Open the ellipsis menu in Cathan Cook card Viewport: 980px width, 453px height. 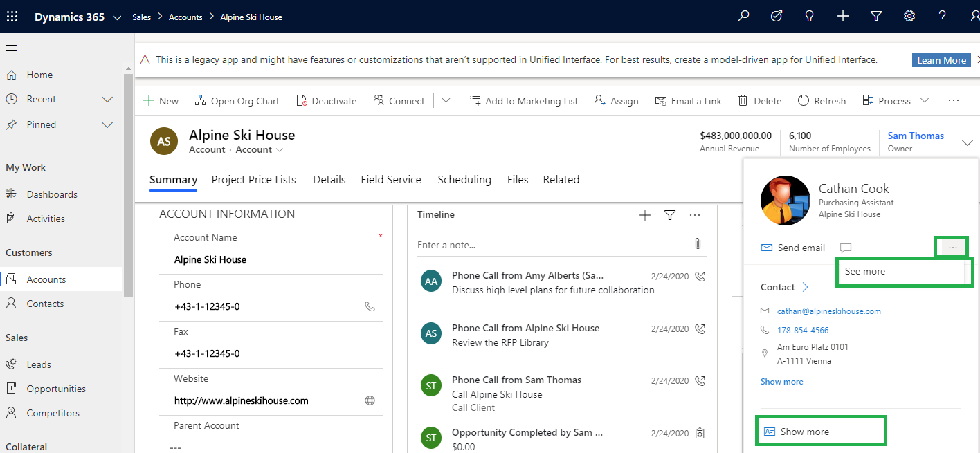click(952, 248)
